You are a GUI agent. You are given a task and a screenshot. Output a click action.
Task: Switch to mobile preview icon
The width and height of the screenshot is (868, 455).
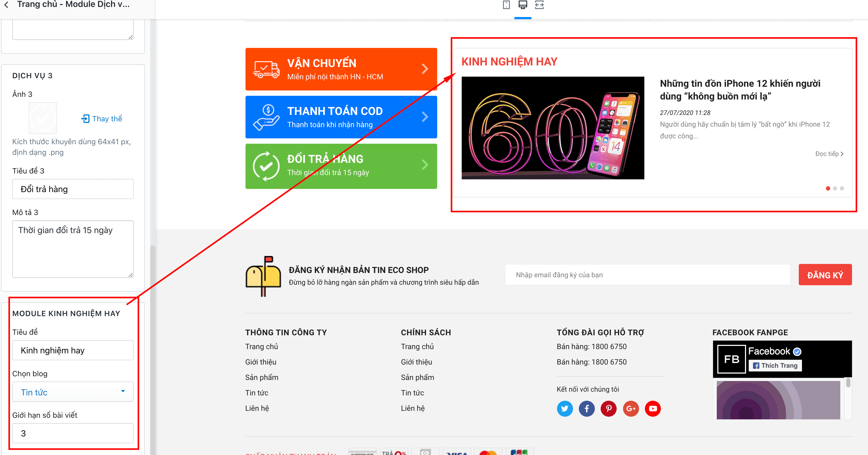click(x=506, y=5)
